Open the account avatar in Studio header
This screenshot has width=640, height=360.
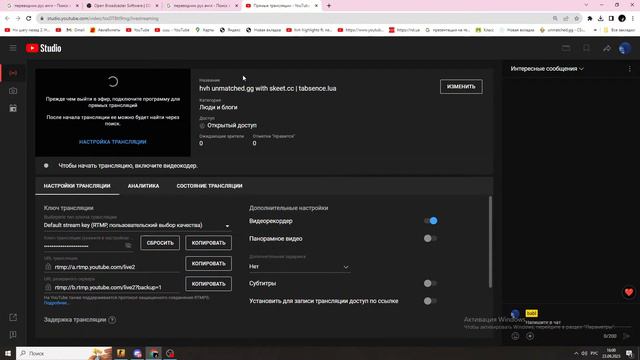pyautogui.click(x=624, y=49)
